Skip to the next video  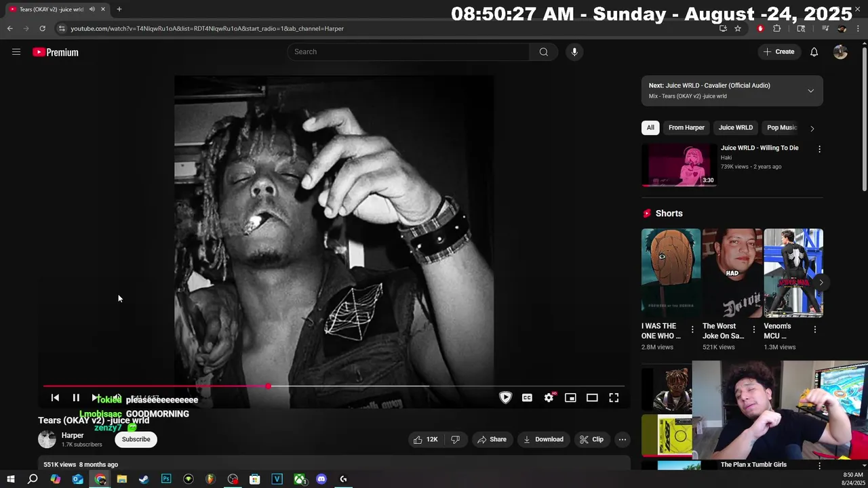(x=96, y=398)
